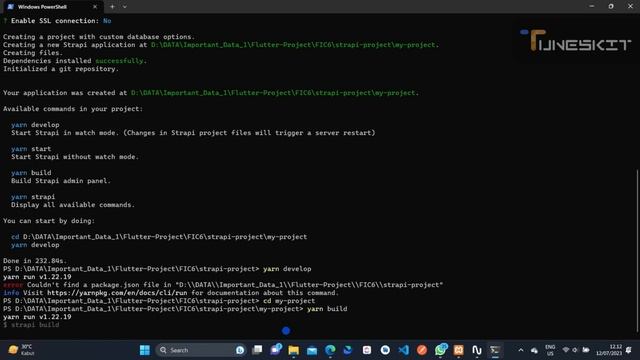
Task: Open the Windows Start menu
Action: (x=144, y=350)
